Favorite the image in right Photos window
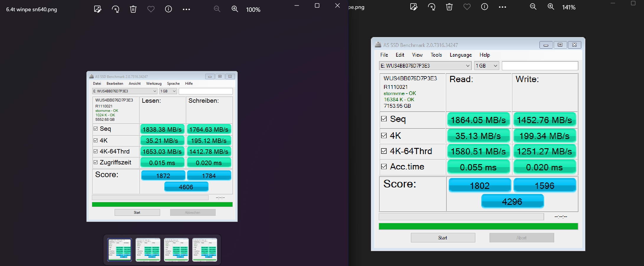Screen dimensions: 644x266 (467, 7)
